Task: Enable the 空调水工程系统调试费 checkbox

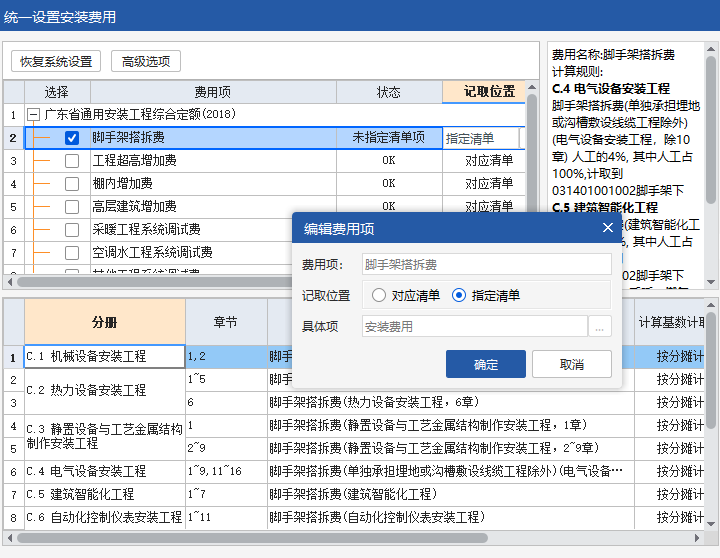Action: (x=72, y=253)
